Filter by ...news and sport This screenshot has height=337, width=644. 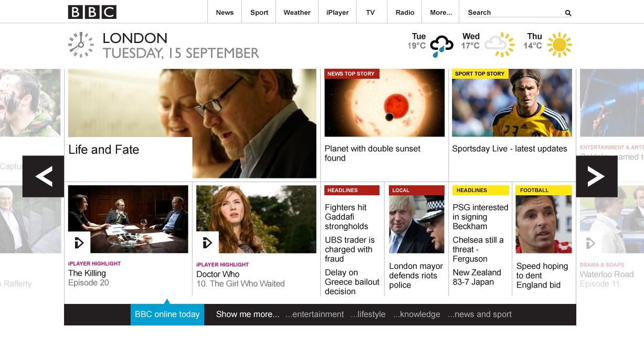pos(480,314)
